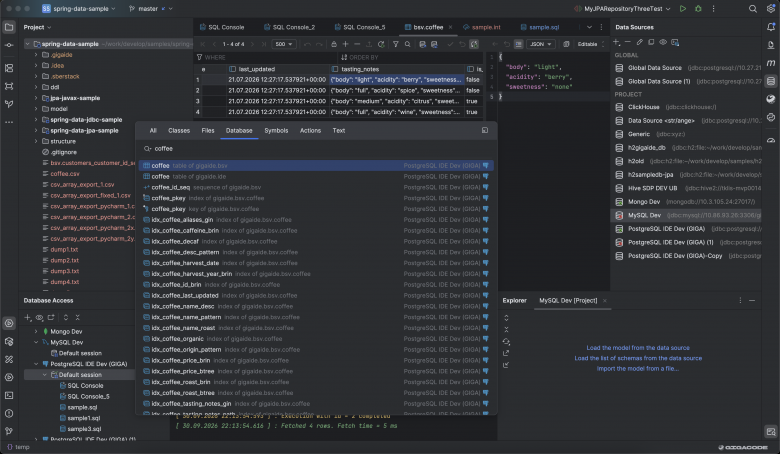Click the Debug bug icon
This screenshot has width=780, height=454.
tap(698, 8)
